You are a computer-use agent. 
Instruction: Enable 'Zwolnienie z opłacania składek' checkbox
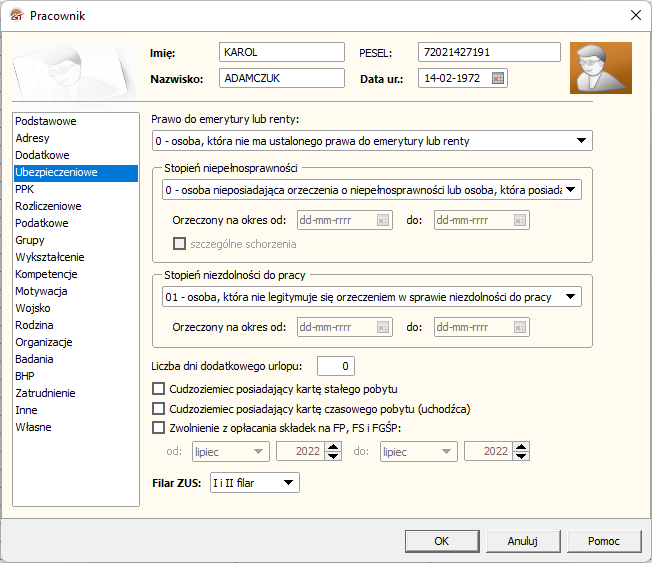(158, 428)
